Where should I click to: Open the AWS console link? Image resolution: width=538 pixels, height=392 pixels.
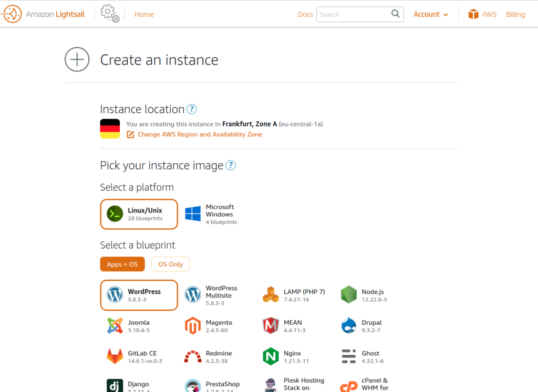(482, 14)
